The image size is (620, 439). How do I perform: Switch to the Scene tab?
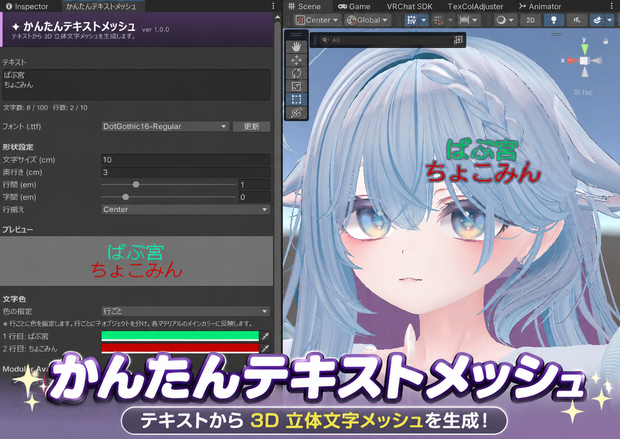[304, 6]
